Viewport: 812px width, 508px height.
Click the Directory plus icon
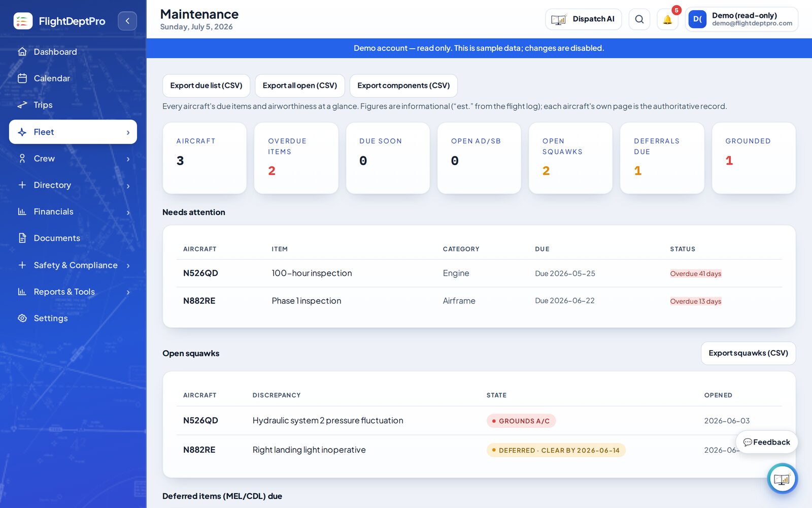pos(22,185)
